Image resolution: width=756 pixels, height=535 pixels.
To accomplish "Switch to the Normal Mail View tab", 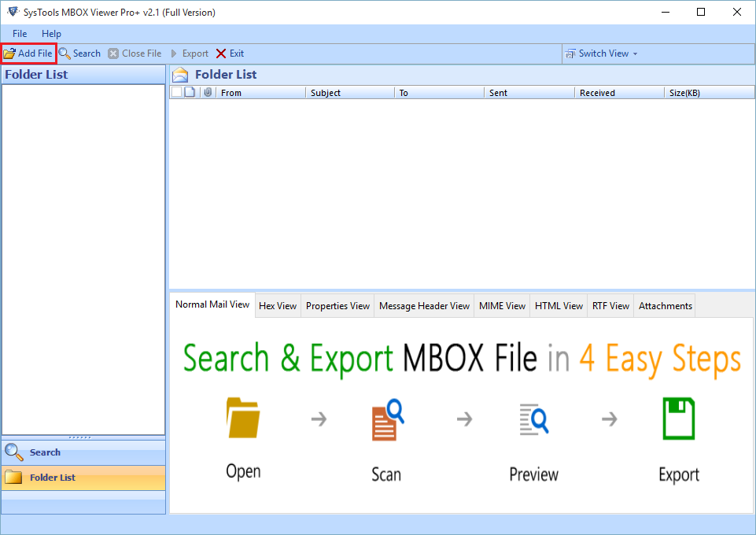I will 212,304.
